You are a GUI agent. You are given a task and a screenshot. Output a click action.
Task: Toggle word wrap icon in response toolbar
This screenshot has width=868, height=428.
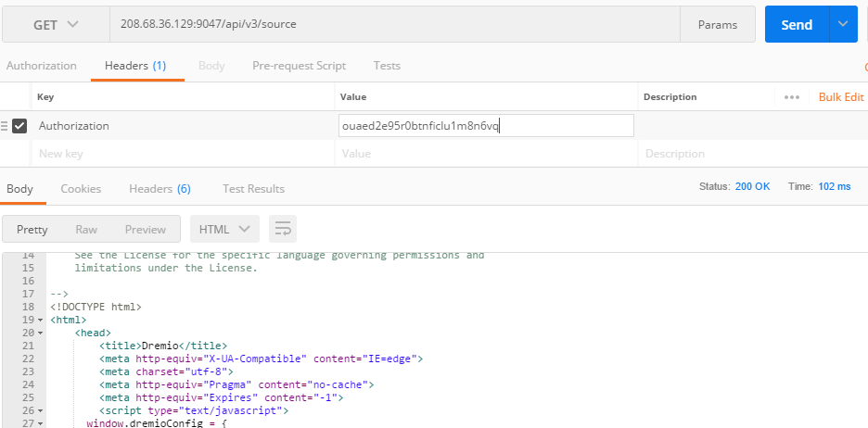283,229
